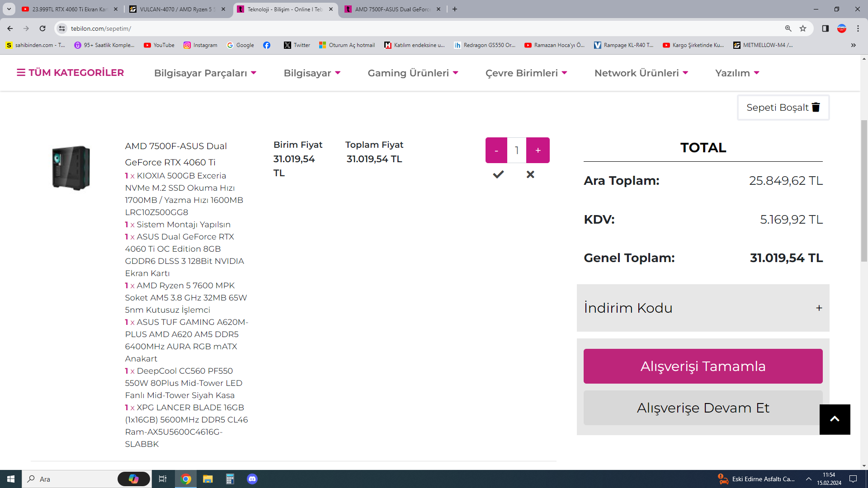Bookmark the page with the star icon
The height and width of the screenshot is (488, 868).
click(x=803, y=28)
